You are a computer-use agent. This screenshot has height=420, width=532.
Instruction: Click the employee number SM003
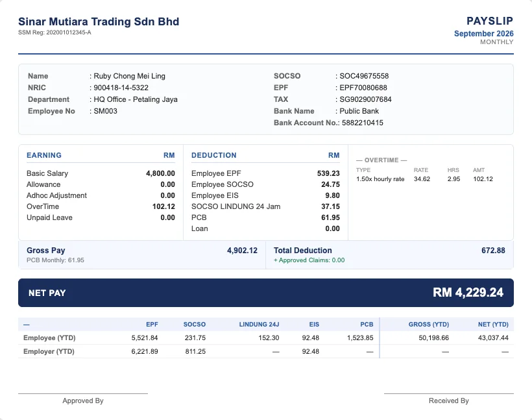[x=106, y=111]
